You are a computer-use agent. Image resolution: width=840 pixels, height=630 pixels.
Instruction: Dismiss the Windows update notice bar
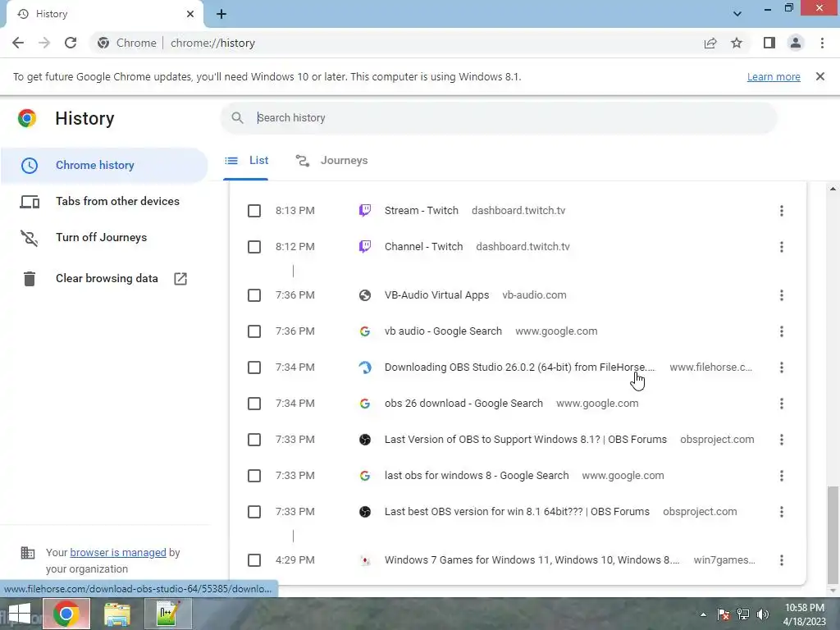pyautogui.click(x=820, y=76)
